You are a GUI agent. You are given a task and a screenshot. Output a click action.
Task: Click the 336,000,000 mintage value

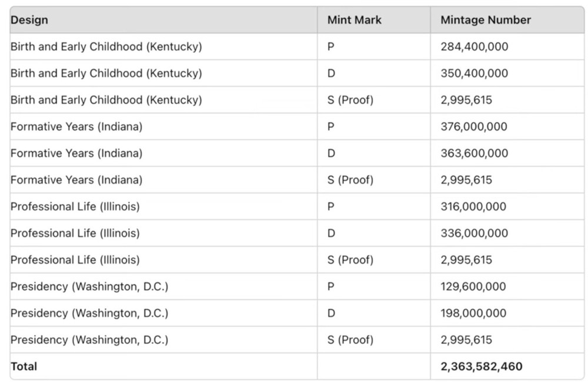tap(475, 233)
